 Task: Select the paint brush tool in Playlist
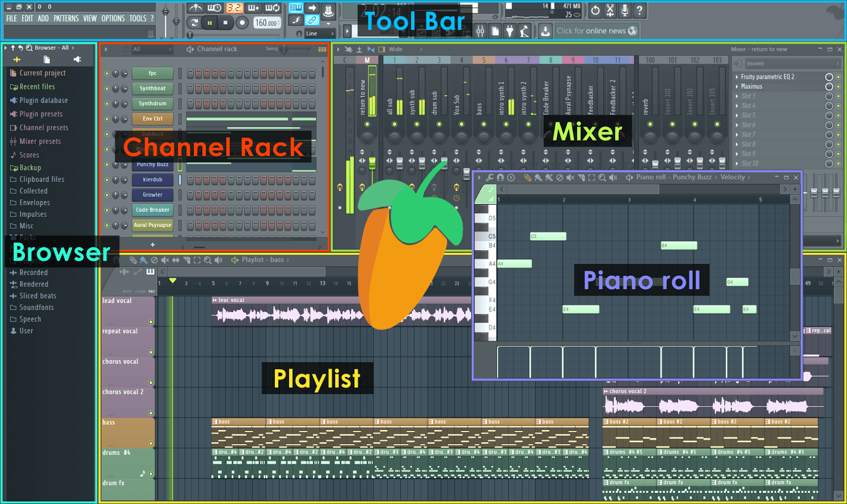(143, 260)
